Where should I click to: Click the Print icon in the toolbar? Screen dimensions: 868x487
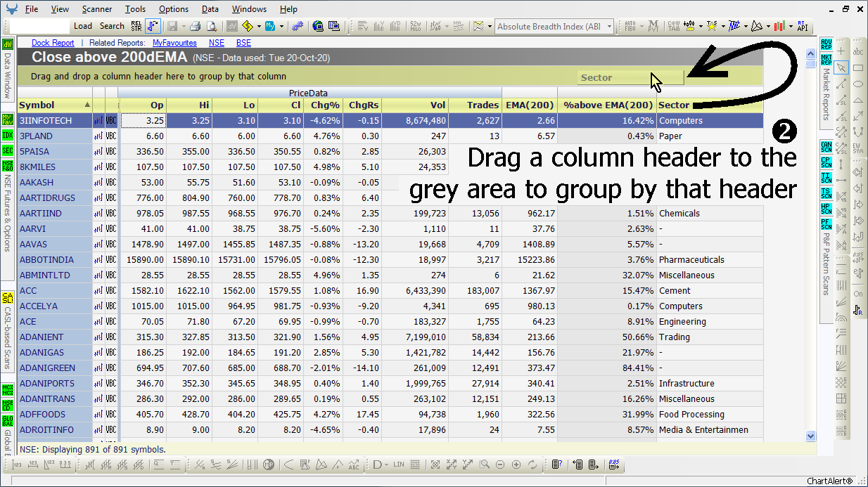click(x=195, y=26)
